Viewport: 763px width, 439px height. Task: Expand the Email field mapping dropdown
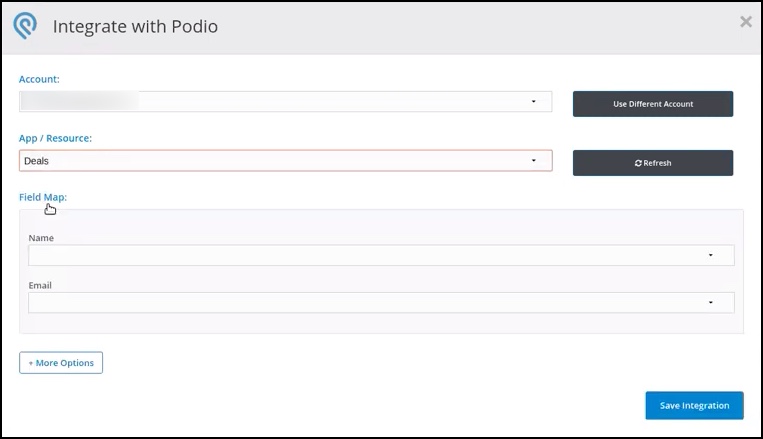click(x=380, y=302)
